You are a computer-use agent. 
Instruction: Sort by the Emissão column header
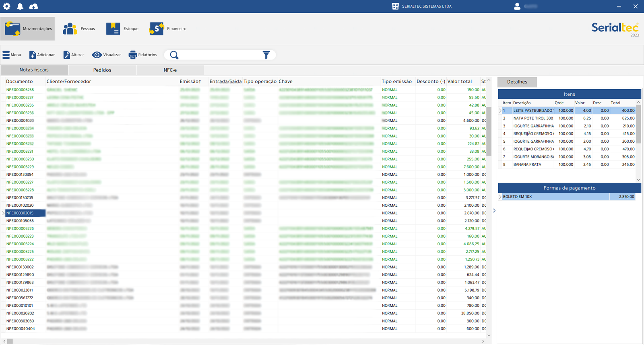(190, 81)
